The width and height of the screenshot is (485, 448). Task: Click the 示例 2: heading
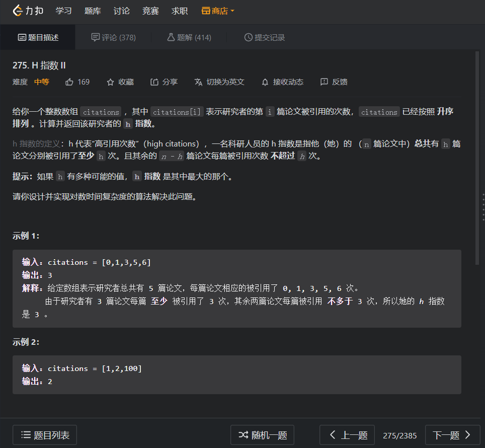(x=26, y=342)
